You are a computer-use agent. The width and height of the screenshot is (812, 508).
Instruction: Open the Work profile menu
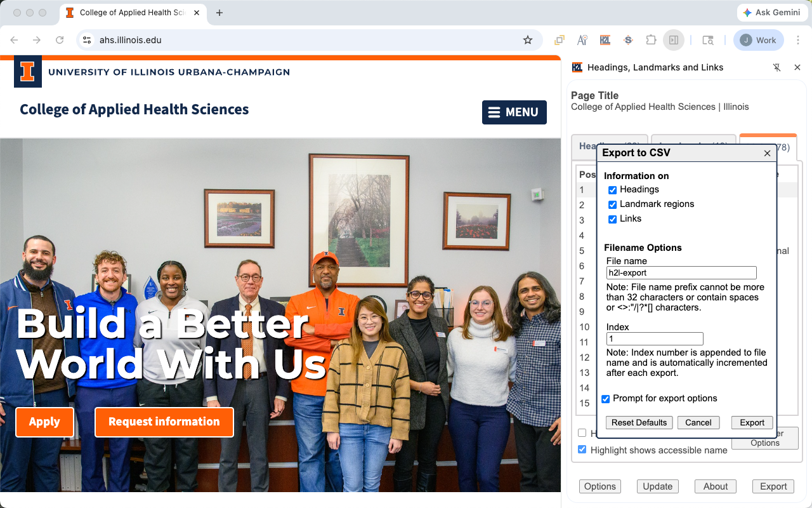click(758, 40)
